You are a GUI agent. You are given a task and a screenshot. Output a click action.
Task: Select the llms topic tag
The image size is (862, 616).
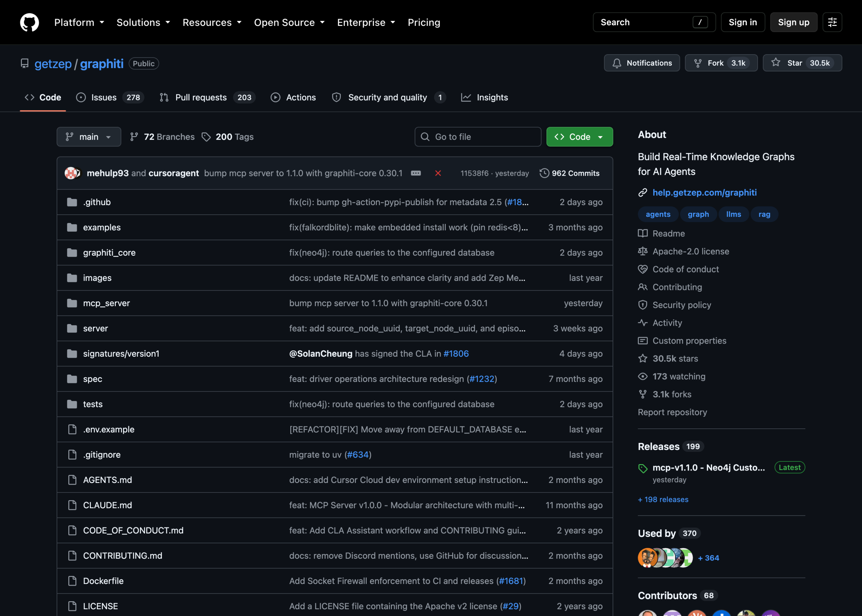tap(733, 214)
